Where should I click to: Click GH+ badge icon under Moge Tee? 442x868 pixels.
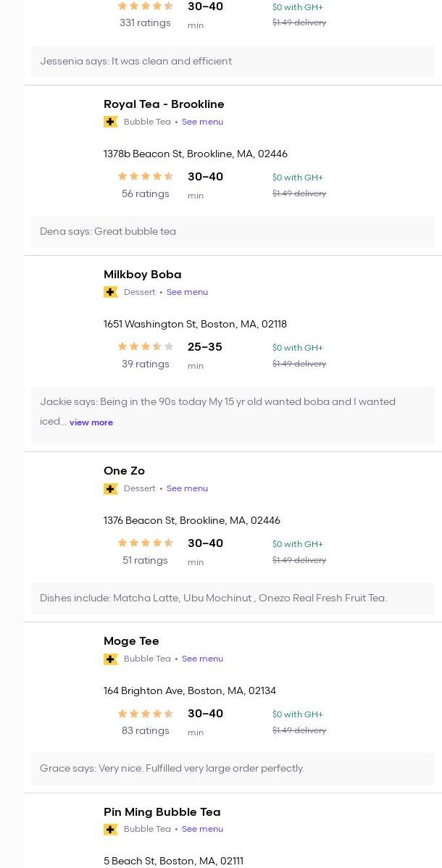tap(111, 659)
